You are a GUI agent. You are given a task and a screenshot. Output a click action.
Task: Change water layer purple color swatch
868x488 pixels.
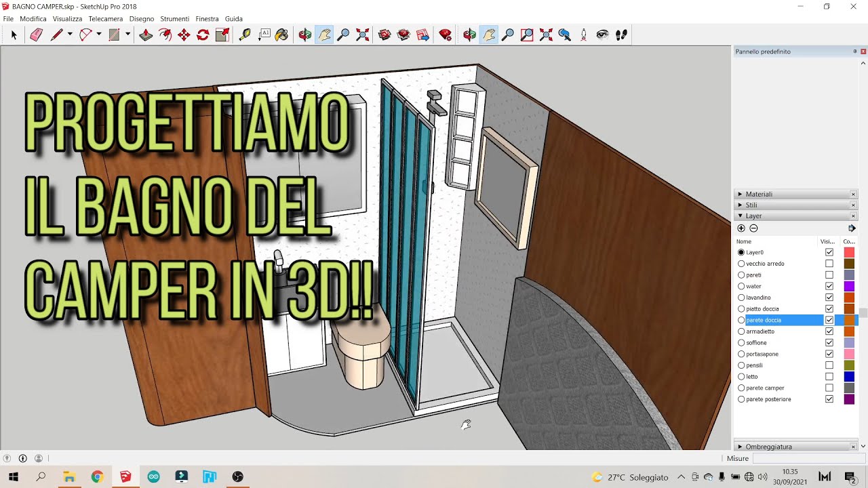point(849,286)
